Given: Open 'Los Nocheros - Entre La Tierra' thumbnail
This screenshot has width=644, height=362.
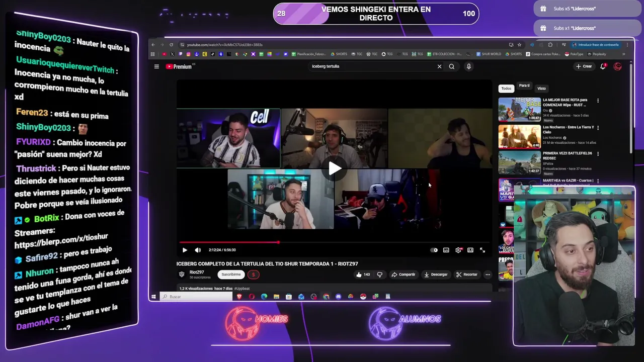Looking at the screenshot, I should click(x=519, y=137).
